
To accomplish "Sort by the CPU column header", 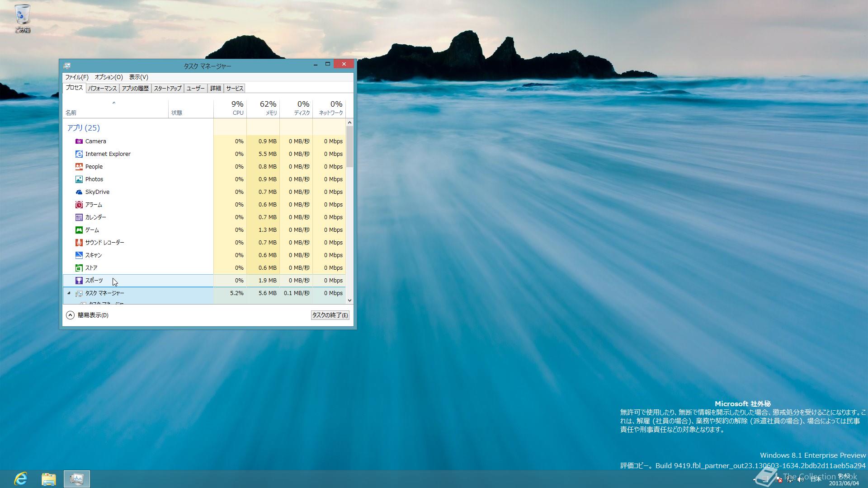I will coord(230,108).
